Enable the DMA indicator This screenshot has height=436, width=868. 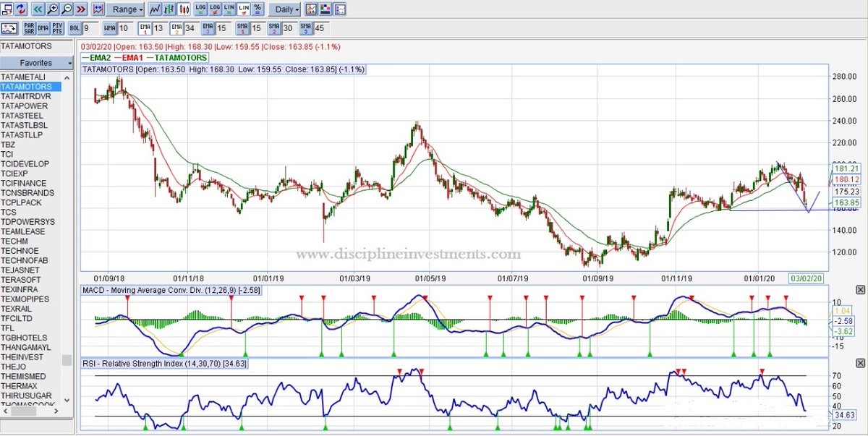(x=43, y=28)
